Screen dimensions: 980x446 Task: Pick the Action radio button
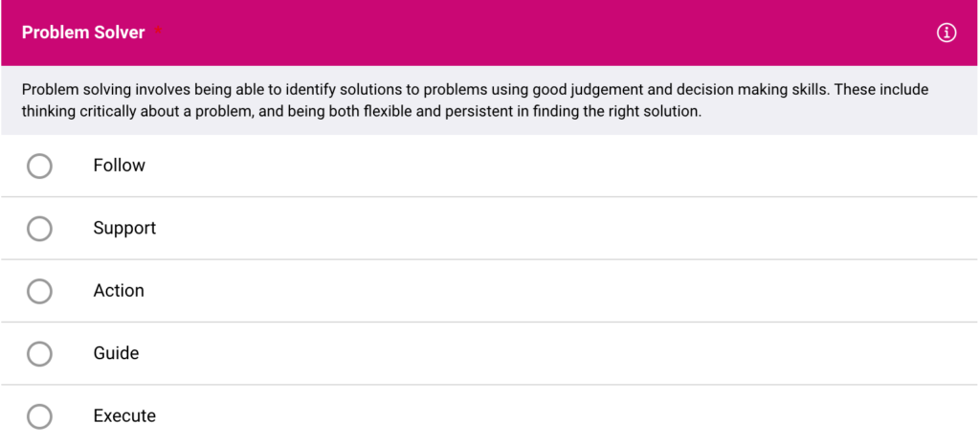point(39,291)
